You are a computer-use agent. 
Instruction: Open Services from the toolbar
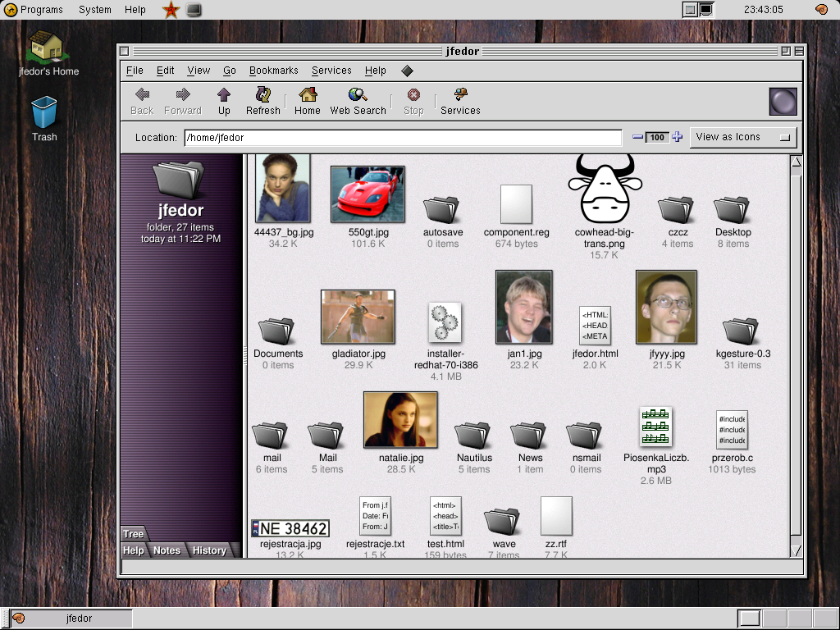pos(459,100)
